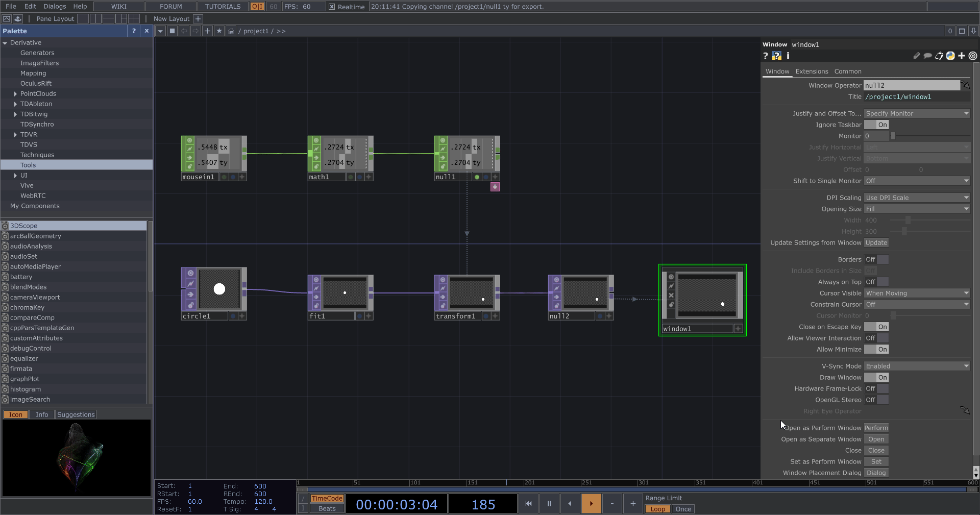Open the Dialogs menu

pyautogui.click(x=55, y=6)
